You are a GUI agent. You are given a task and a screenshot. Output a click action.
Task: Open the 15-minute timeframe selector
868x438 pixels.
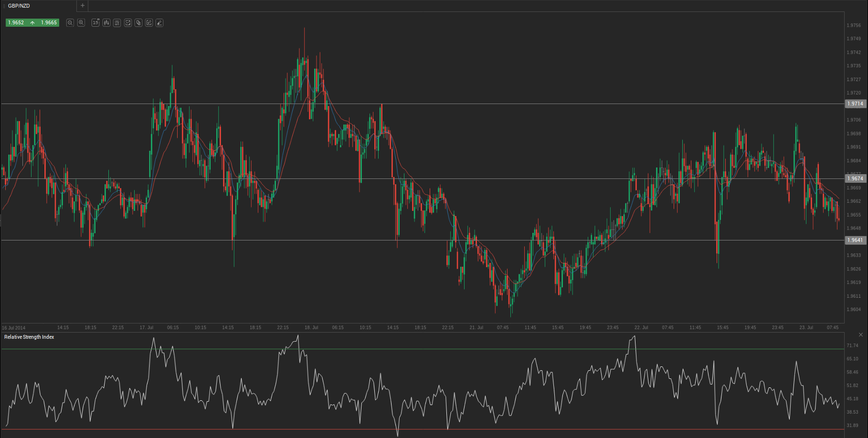[x=95, y=23]
